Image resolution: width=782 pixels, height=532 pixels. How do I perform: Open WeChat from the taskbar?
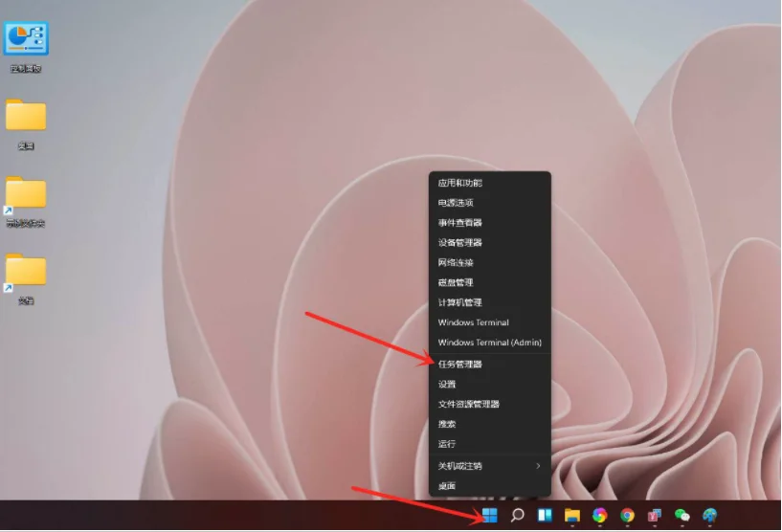click(681, 516)
